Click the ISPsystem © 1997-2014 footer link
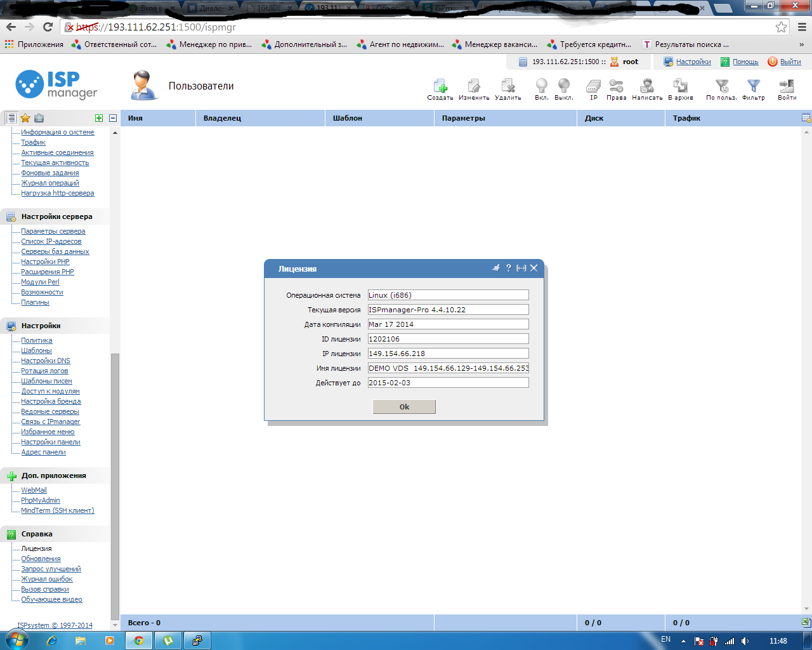The height and width of the screenshot is (650, 812). [55, 625]
